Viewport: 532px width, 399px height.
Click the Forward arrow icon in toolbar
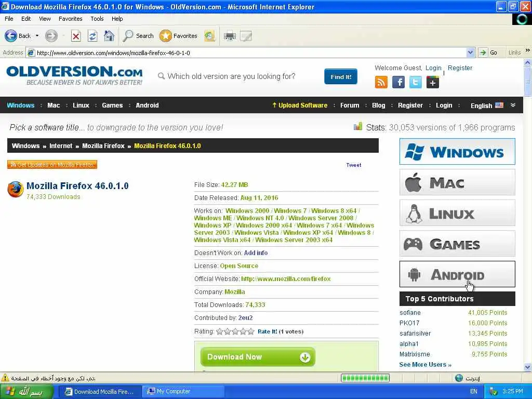click(51, 36)
